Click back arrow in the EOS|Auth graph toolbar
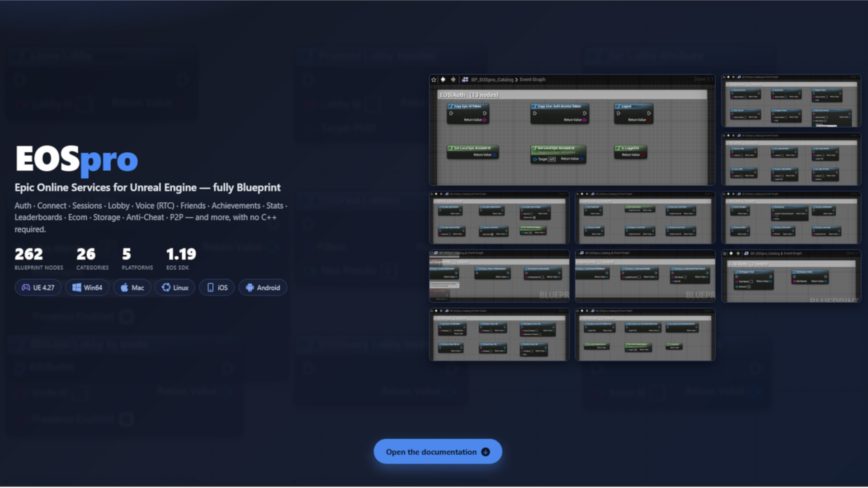868x488 pixels. 443,80
